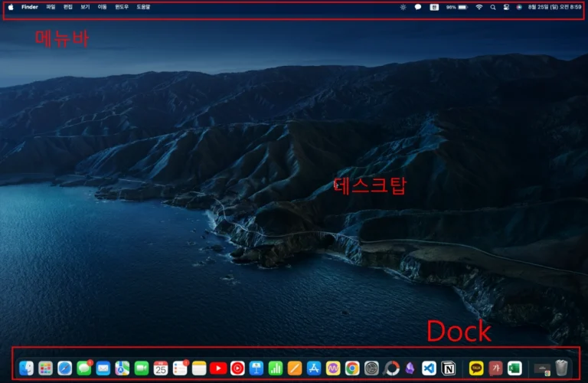The image size is (588, 383).
Task: Open Finder from the Dock
Action: [26, 368]
